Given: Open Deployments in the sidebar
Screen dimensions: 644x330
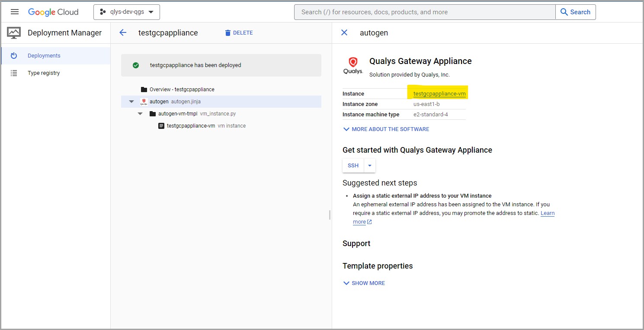Looking at the screenshot, I should (x=55, y=56).
